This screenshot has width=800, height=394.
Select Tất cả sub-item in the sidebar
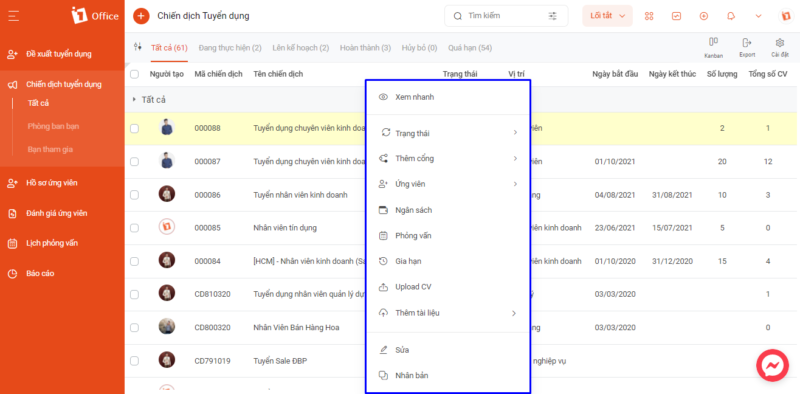(x=38, y=103)
